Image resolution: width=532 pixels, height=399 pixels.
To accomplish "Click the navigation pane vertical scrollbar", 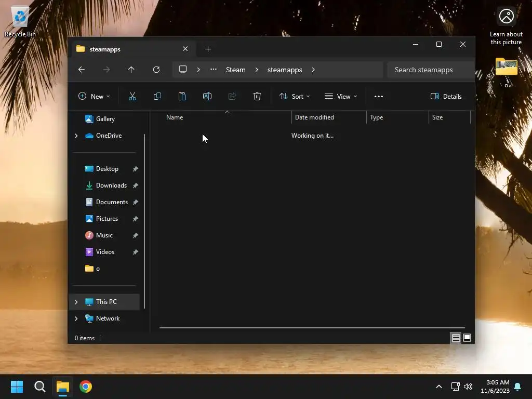I will click(x=144, y=221).
